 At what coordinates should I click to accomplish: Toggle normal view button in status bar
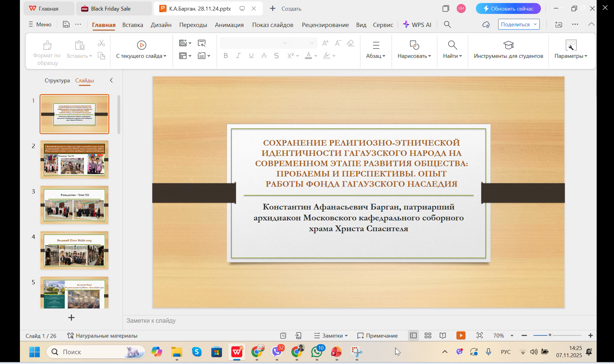tap(413, 335)
